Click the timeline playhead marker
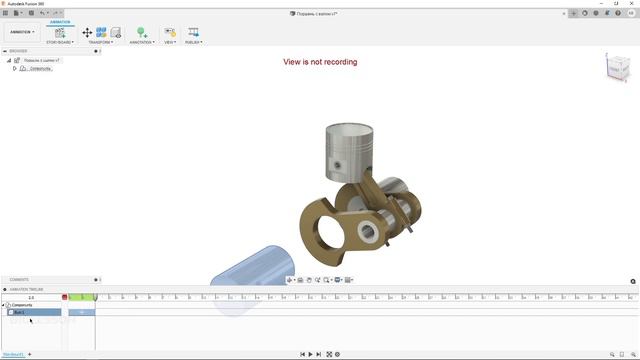 (x=96, y=297)
